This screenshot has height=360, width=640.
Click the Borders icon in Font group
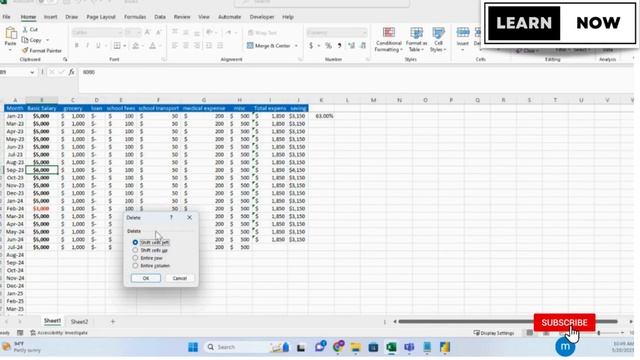[x=117, y=46]
